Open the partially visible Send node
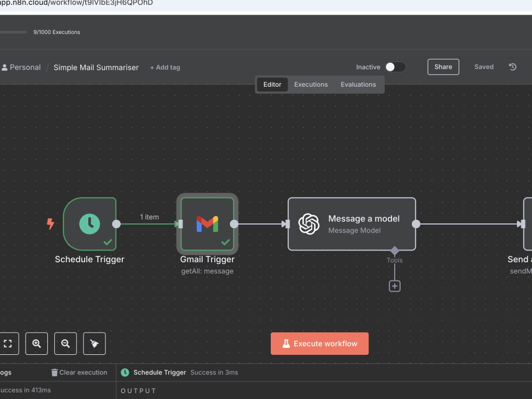The image size is (532, 399). pyautogui.click(x=528, y=223)
